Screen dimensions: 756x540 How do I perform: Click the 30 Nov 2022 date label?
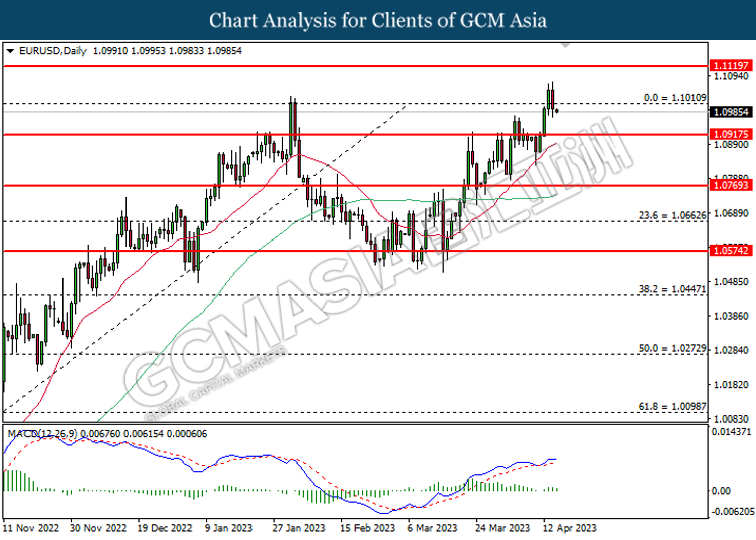[98, 528]
